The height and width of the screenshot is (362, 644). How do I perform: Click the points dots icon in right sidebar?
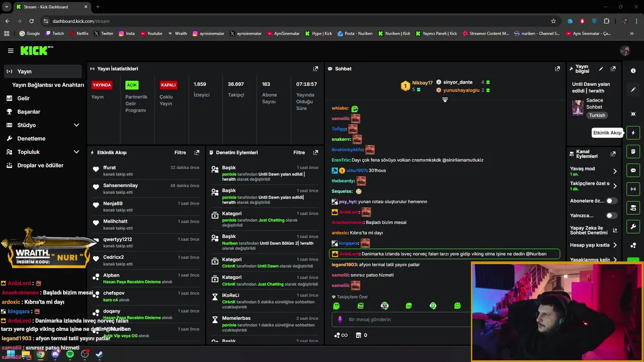pyautogui.click(x=633, y=245)
